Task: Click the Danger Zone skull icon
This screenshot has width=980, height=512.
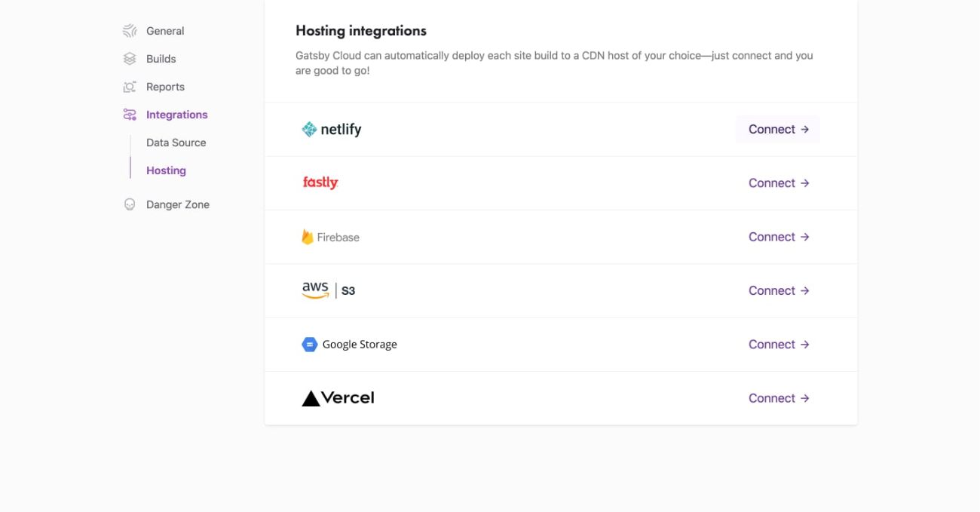Action: [130, 204]
